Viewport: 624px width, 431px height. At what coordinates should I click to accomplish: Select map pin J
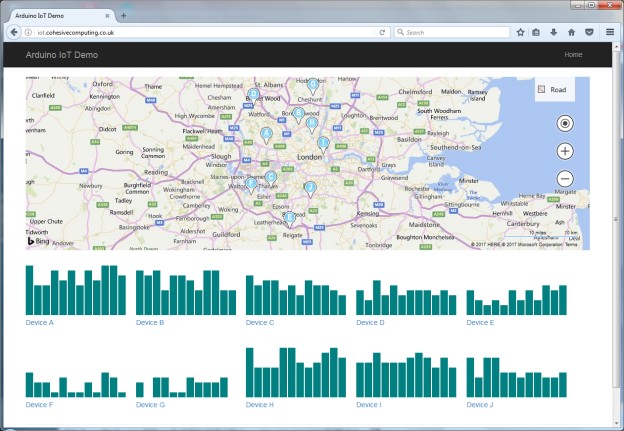[x=310, y=189]
